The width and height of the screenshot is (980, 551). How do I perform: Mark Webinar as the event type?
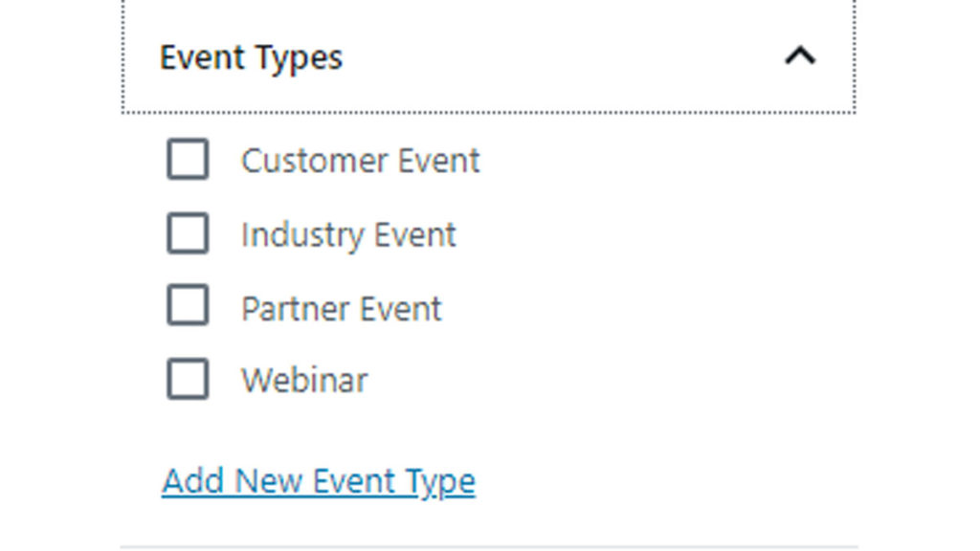coord(188,380)
